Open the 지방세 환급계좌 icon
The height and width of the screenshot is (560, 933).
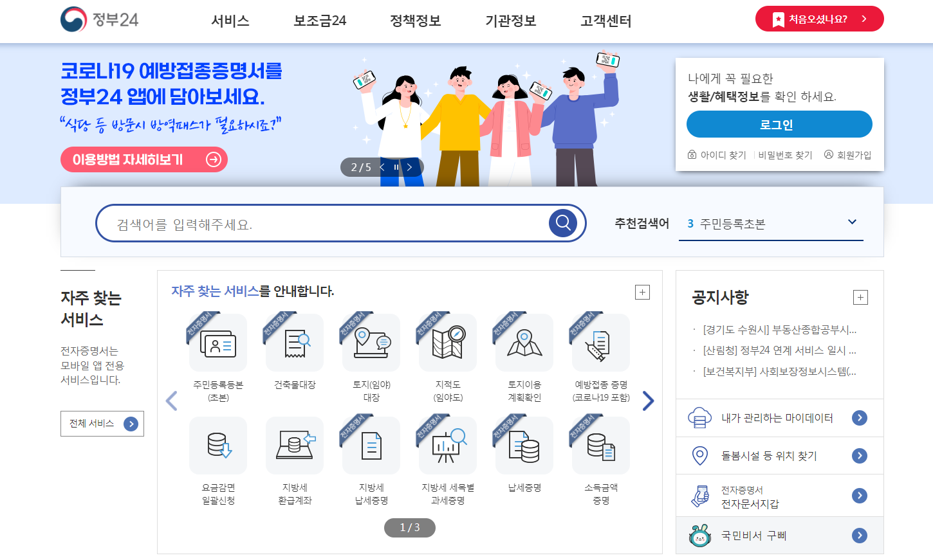click(x=295, y=446)
